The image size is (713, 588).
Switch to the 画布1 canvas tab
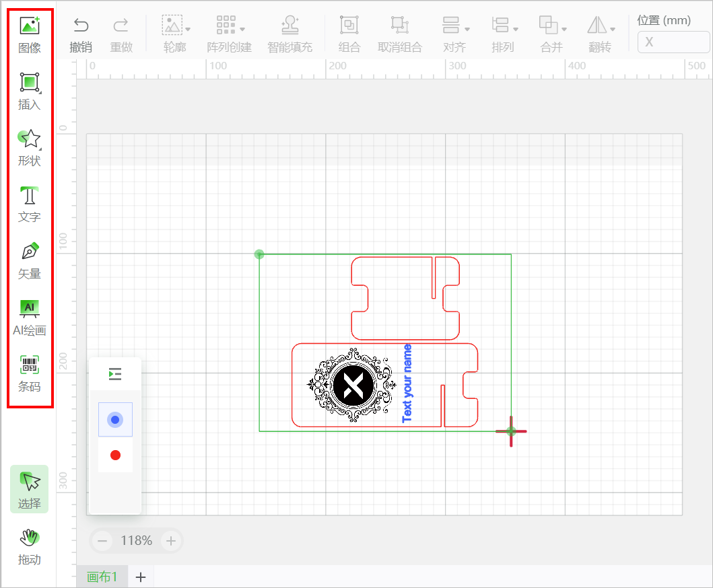102,577
